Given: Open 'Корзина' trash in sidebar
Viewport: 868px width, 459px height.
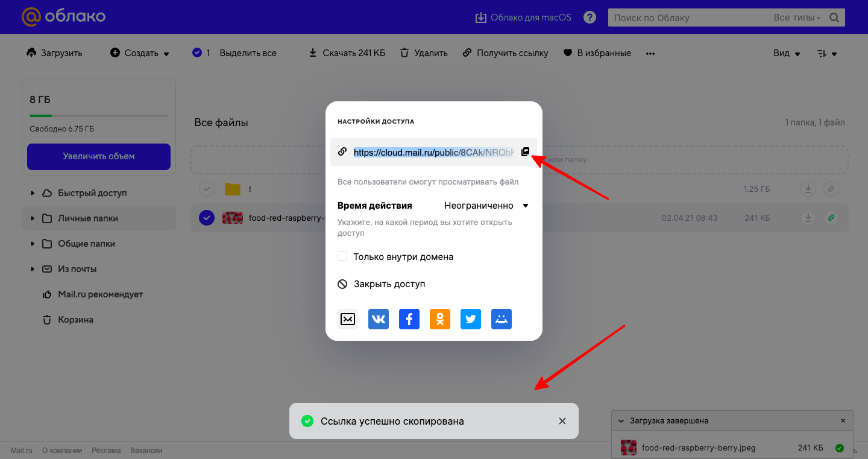Looking at the screenshot, I should (75, 320).
